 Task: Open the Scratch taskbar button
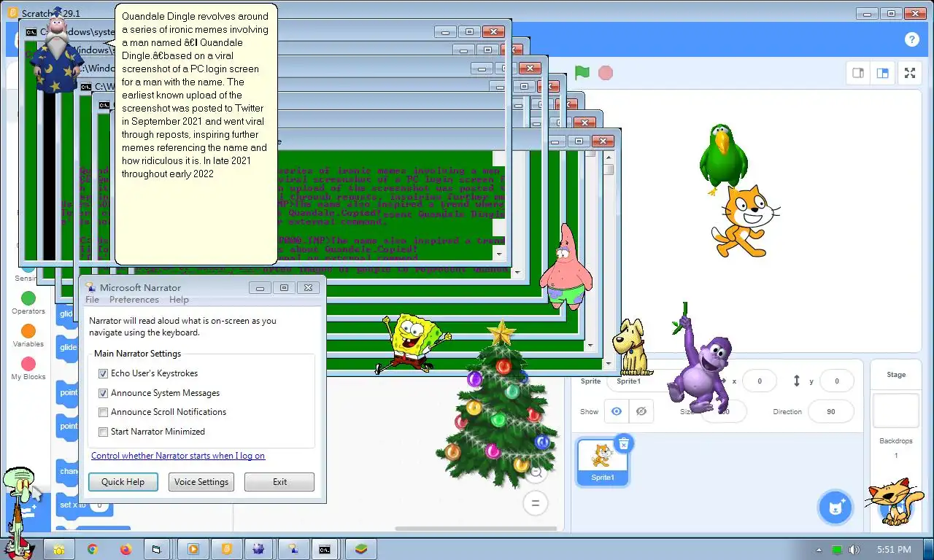[226, 549]
